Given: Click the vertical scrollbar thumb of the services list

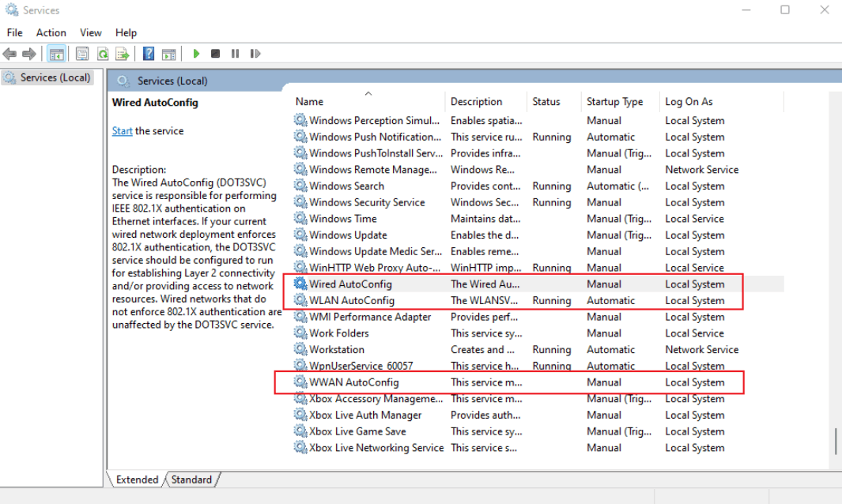Looking at the screenshot, I should 836,442.
